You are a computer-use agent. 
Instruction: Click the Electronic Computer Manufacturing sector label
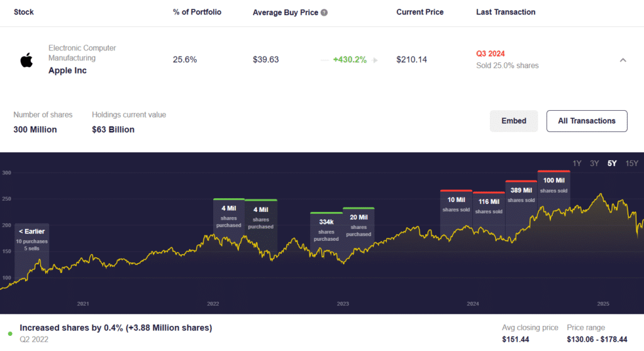pos(82,53)
